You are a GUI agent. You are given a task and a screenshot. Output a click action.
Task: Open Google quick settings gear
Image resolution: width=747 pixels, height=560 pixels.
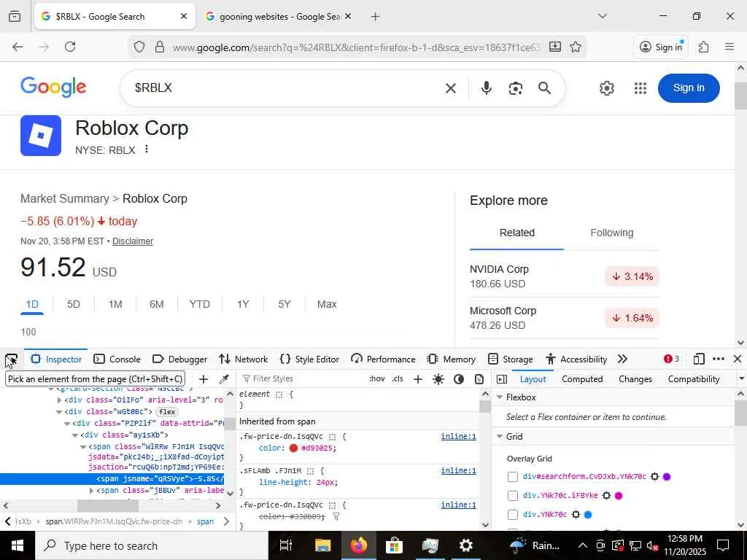pyautogui.click(x=606, y=88)
